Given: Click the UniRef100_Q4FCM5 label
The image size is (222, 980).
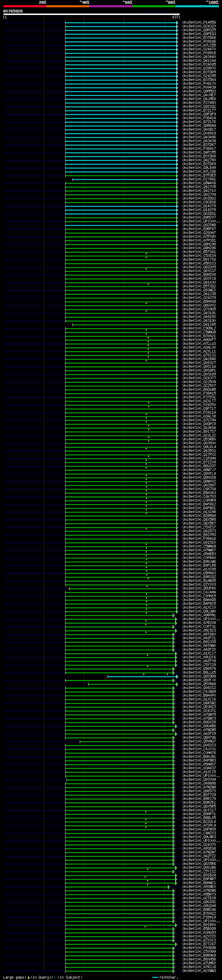Looking at the screenshot, I should click(199, 153).
